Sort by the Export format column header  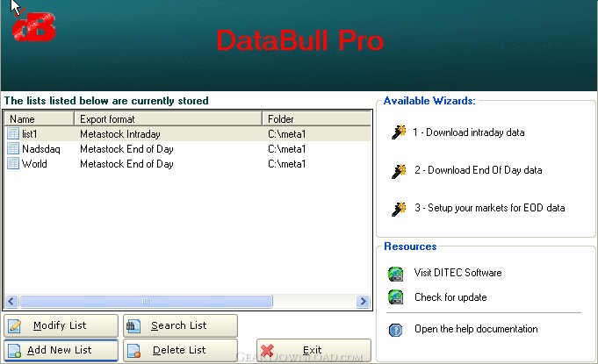168,118
